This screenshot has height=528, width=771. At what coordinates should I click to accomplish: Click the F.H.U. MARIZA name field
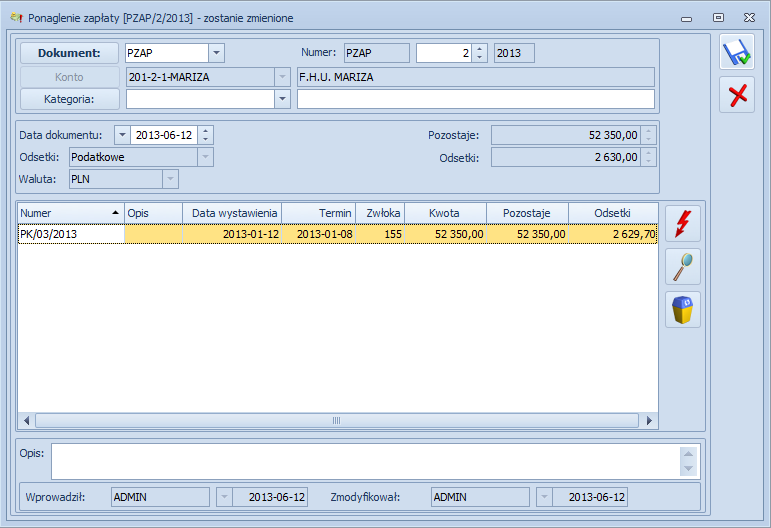475,77
